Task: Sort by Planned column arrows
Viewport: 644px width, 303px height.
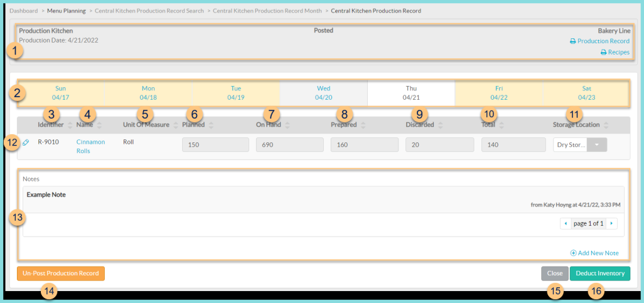Action: [211, 125]
